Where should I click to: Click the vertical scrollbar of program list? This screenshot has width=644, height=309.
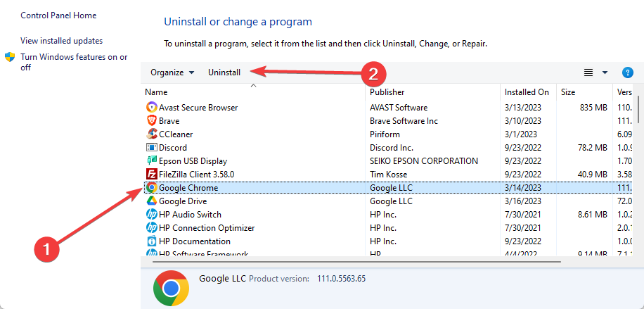click(x=638, y=109)
